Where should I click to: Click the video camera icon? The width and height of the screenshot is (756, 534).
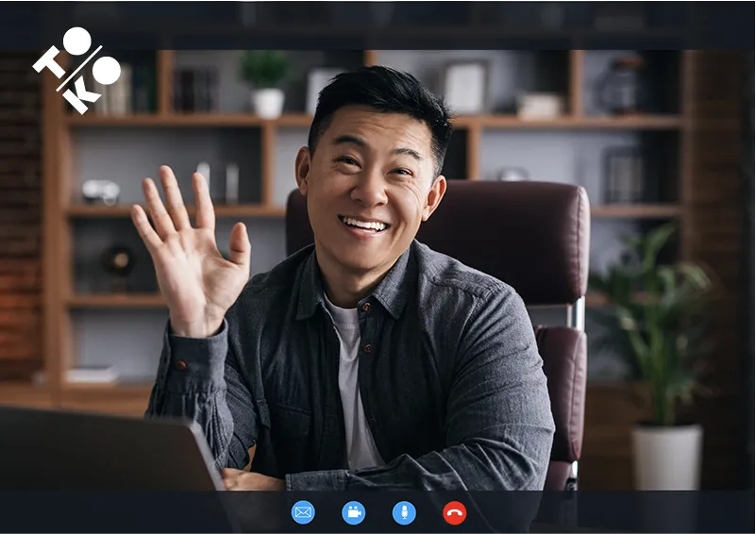coord(354,512)
